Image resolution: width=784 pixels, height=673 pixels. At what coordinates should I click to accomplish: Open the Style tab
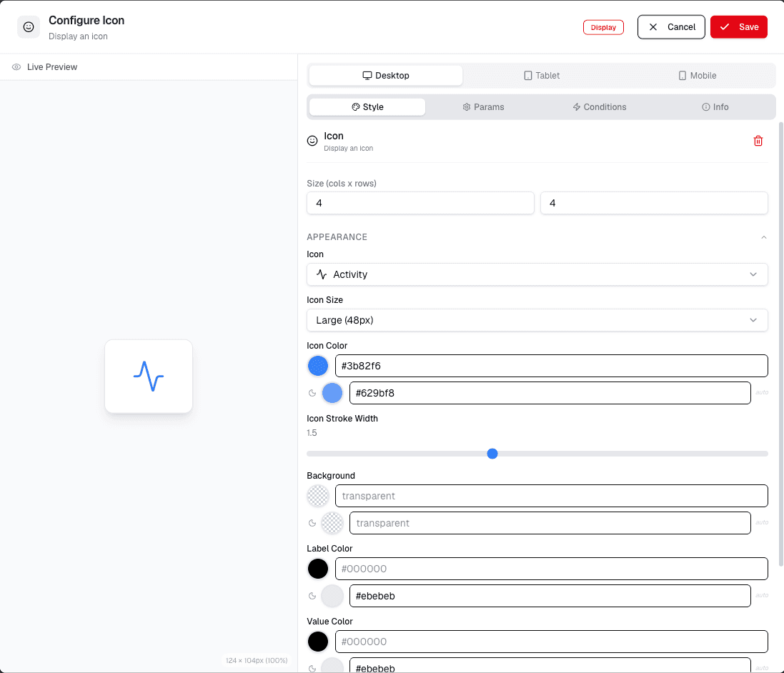367,107
